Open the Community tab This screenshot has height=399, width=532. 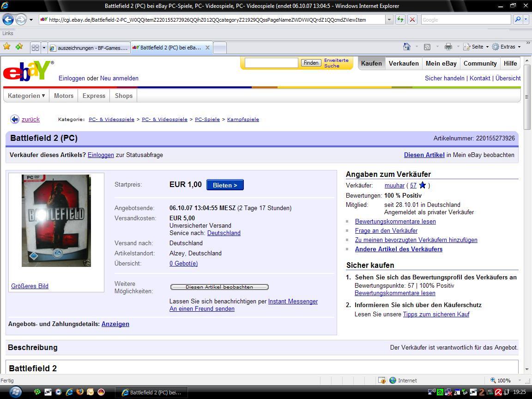coord(480,63)
